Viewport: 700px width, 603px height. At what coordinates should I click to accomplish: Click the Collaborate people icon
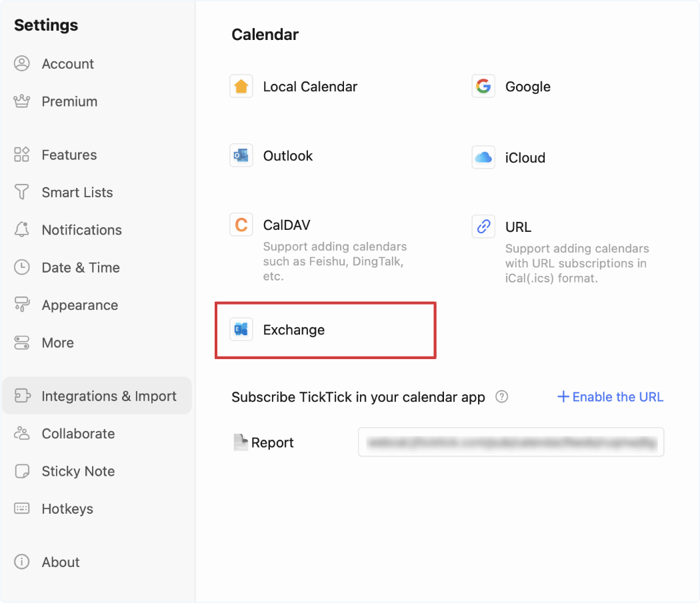point(22,433)
